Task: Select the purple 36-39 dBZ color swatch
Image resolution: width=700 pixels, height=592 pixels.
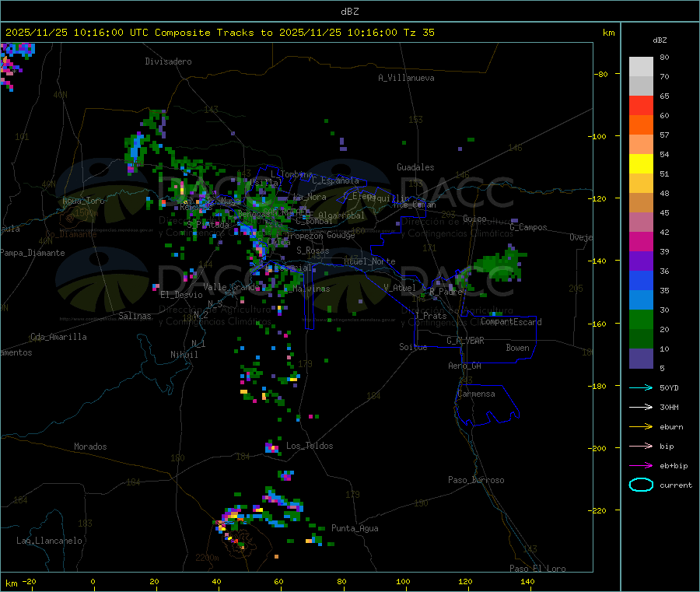Action: coord(641,261)
